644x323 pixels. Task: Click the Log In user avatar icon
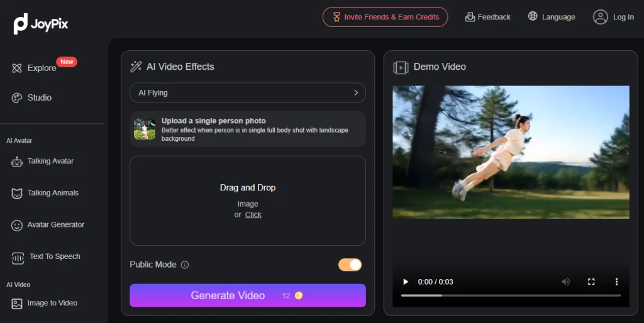point(601,17)
